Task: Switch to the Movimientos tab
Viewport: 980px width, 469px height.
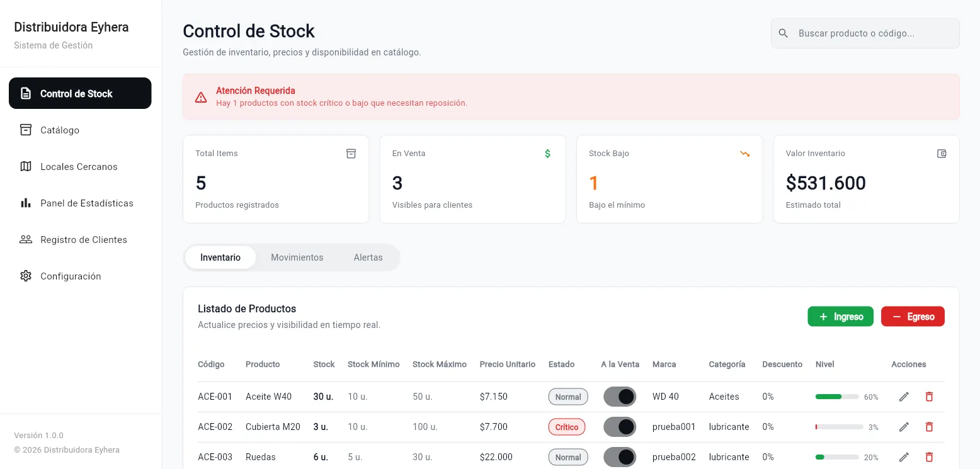Action: pos(297,257)
